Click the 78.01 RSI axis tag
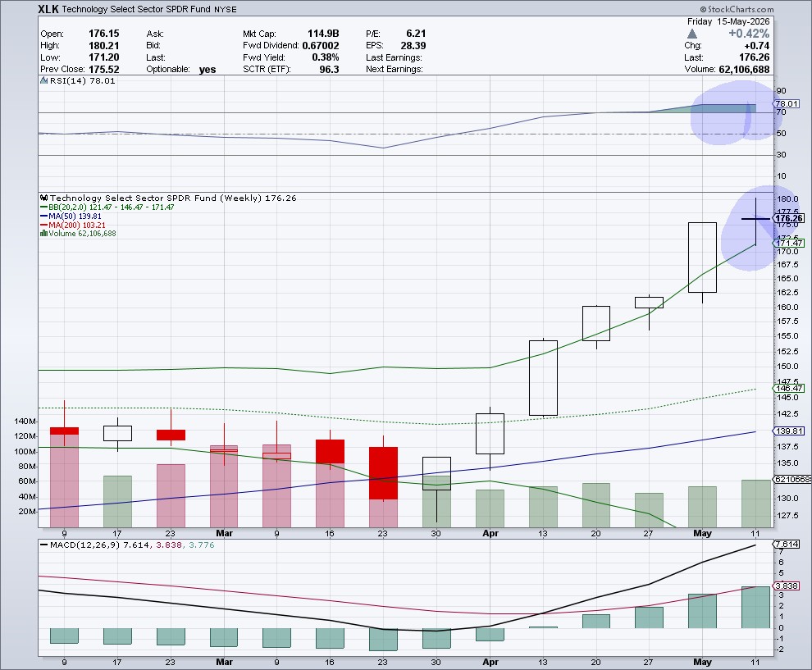 point(786,104)
